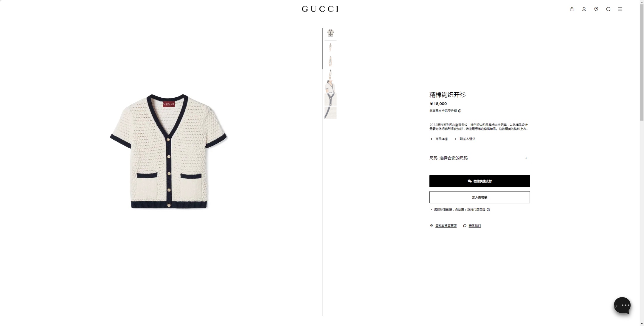Open the chat bubble widget
Viewport: 644px width, 326px height.
pos(622,305)
